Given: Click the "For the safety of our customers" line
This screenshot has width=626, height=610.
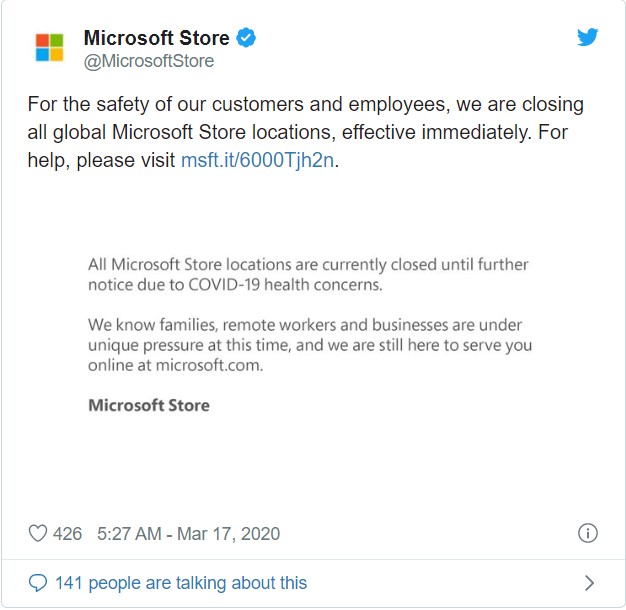Looking at the screenshot, I should pos(306,104).
